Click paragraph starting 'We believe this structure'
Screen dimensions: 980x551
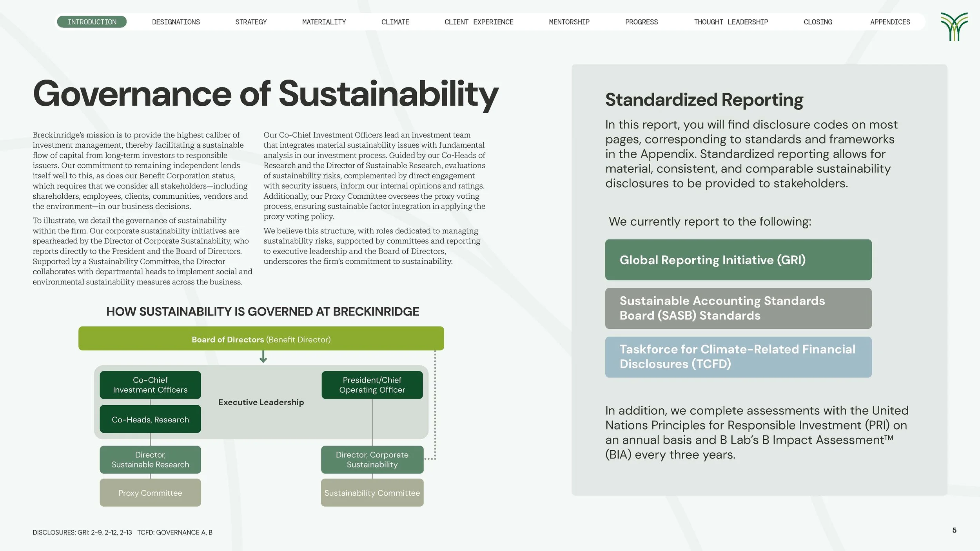[372, 246]
